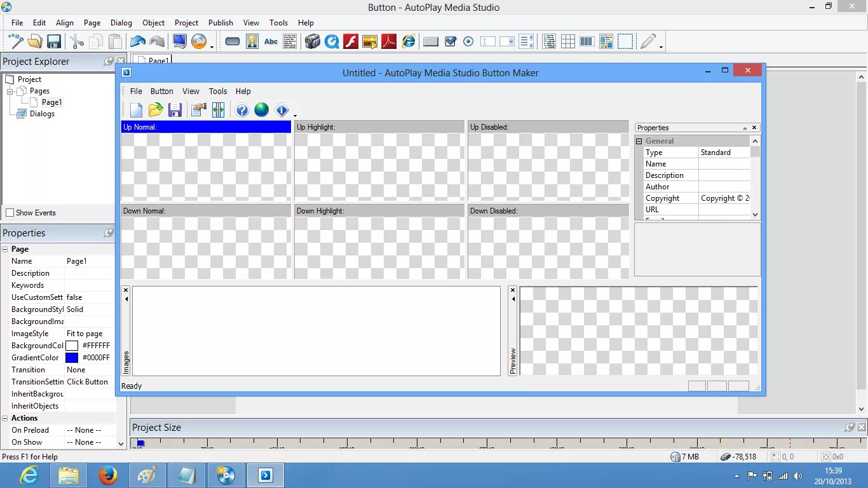The width and height of the screenshot is (868, 488).
Task: Click the Cut scissors icon
Action: [x=77, y=42]
